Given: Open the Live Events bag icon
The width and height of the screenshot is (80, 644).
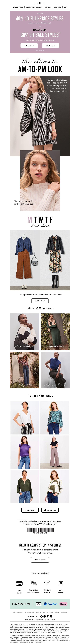Looking at the screenshot, I should (x=61, y=583).
